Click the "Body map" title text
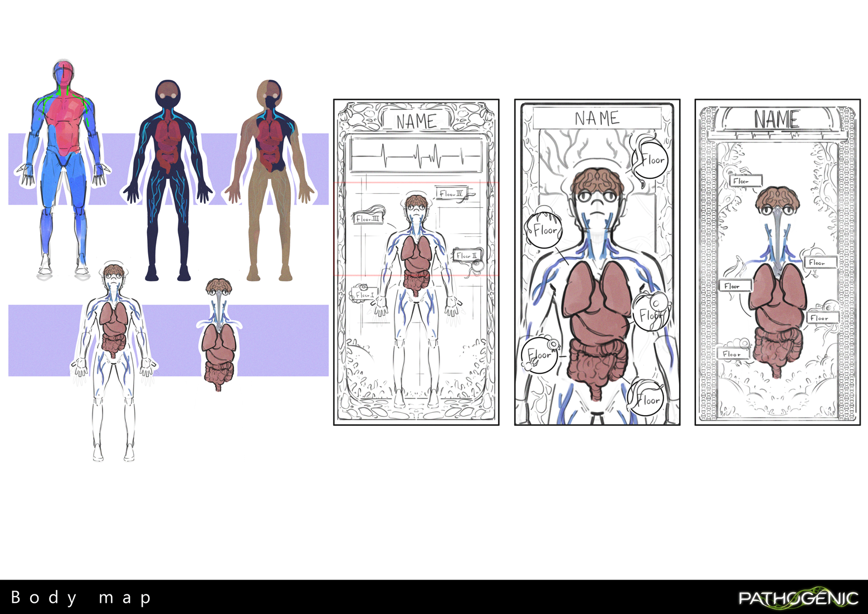 coord(81,598)
